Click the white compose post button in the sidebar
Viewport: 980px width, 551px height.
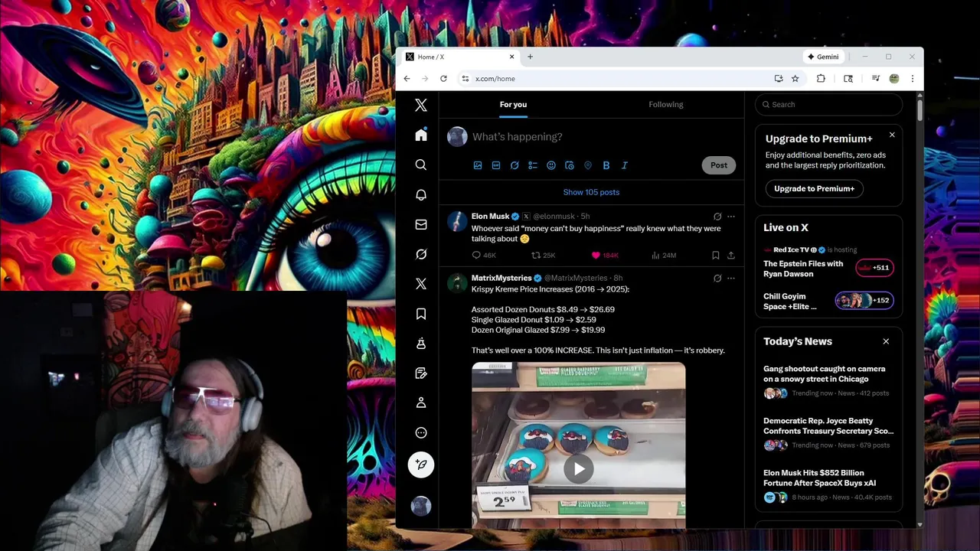(x=421, y=465)
